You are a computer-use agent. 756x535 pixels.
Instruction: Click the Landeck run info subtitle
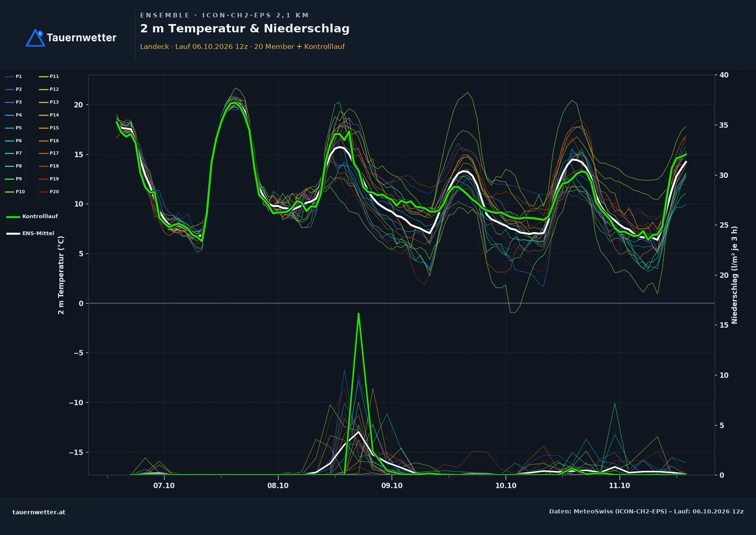(242, 46)
